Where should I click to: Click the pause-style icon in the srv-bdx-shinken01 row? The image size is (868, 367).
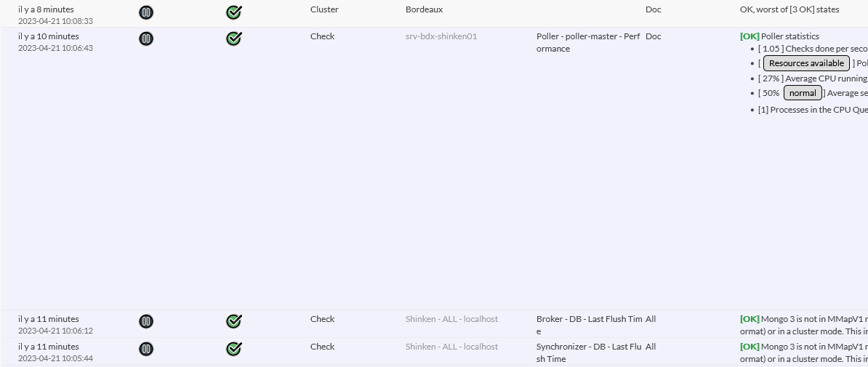coord(146,39)
